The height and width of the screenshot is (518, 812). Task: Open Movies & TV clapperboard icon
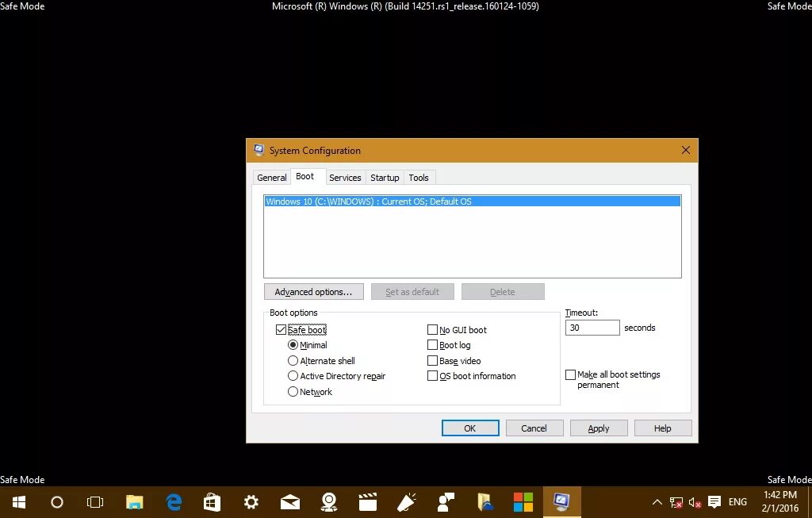click(x=368, y=502)
